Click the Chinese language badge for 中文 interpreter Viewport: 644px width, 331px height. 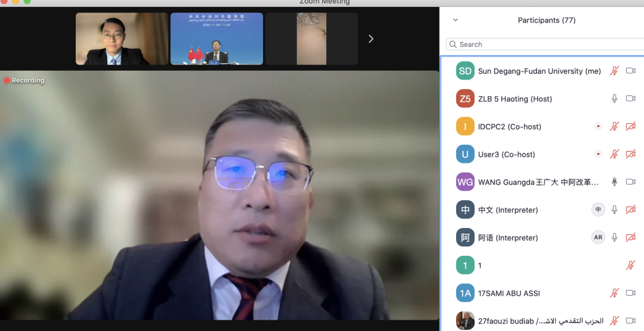click(x=598, y=210)
